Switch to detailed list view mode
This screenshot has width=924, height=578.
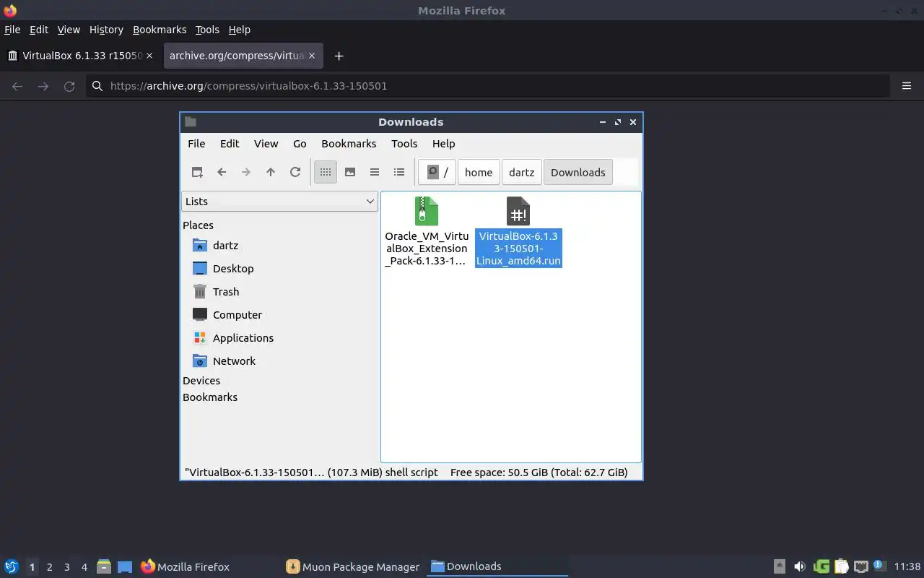click(x=399, y=172)
